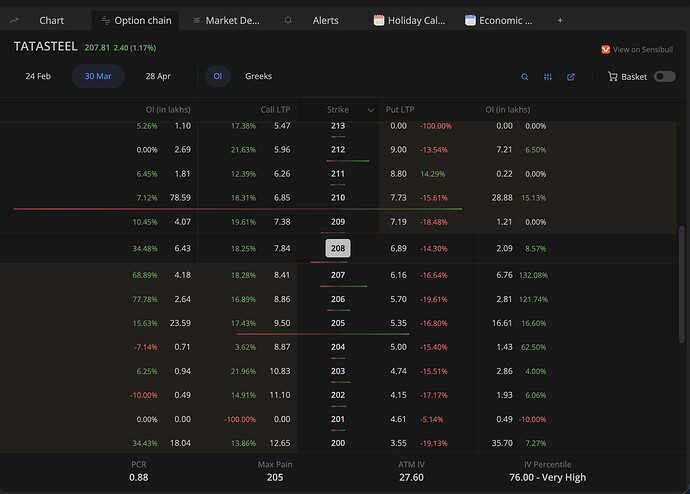Select the 30 Mar expiry button
This screenshot has width=690, height=494.
point(98,76)
